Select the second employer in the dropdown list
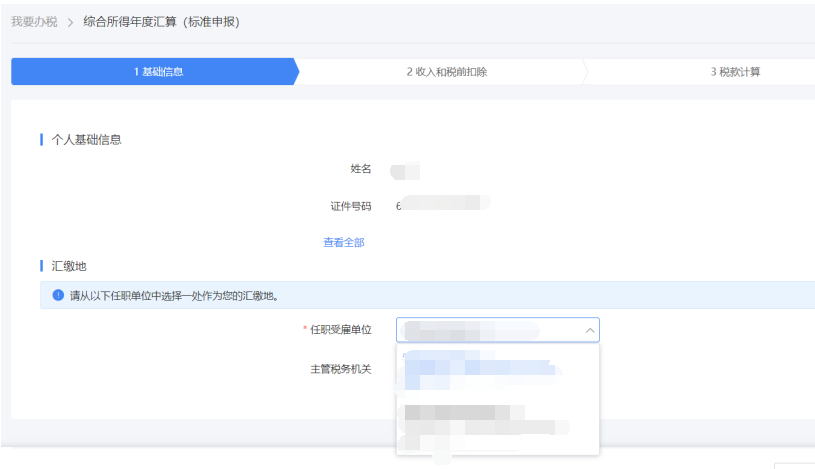Screen dimensions: 815x469 click(480, 420)
